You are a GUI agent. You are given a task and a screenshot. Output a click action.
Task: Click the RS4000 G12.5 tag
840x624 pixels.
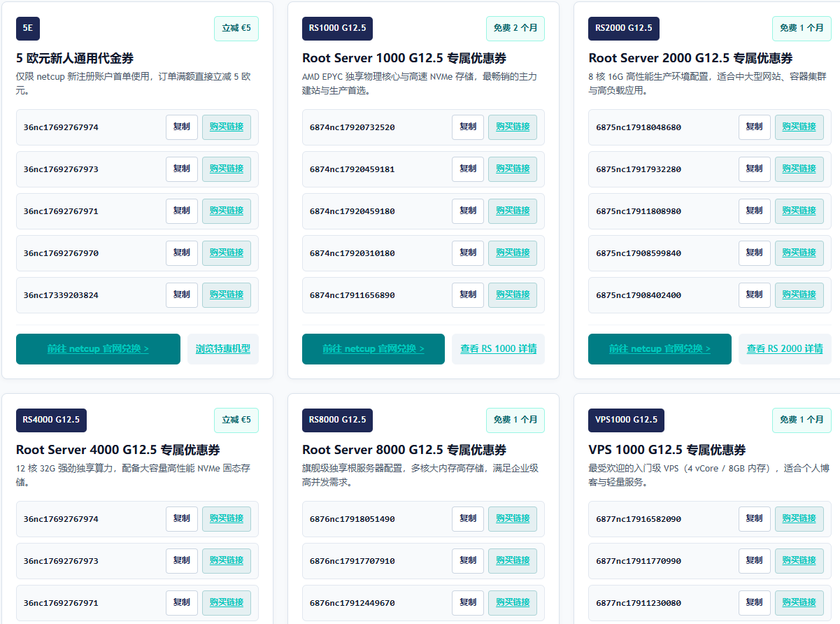pyautogui.click(x=51, y=420)
